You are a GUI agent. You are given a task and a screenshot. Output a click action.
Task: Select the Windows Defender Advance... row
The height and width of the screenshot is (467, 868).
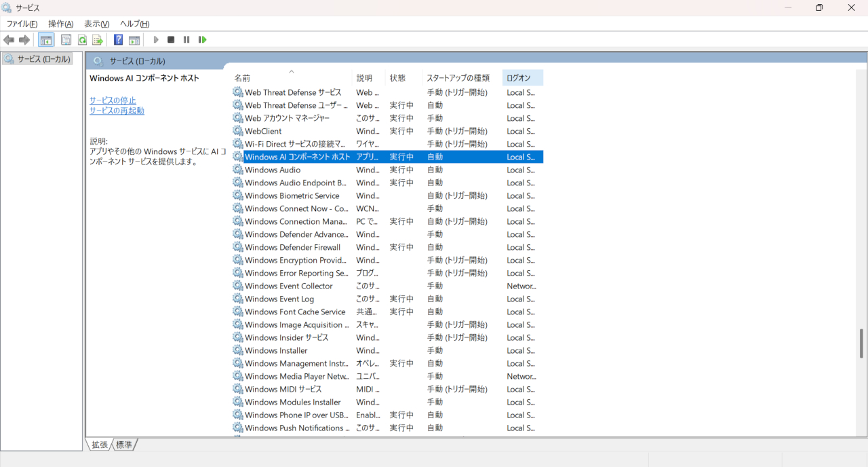pos(387,234)
